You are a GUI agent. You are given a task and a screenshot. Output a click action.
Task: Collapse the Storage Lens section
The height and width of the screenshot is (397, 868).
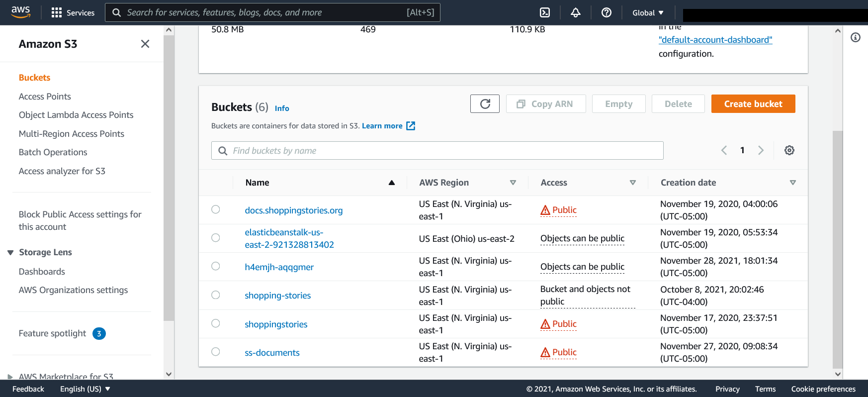[x=10, y=253]
